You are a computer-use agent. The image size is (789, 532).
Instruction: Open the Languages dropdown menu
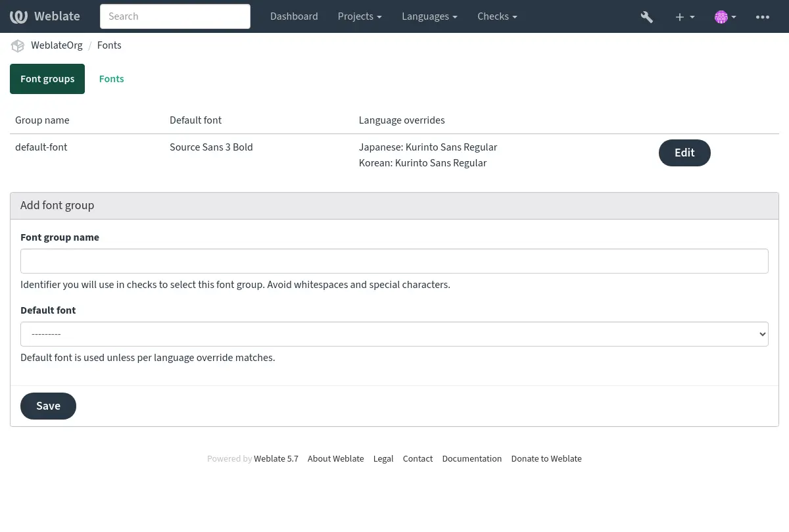pyautogui.click(x=429, y=16)
